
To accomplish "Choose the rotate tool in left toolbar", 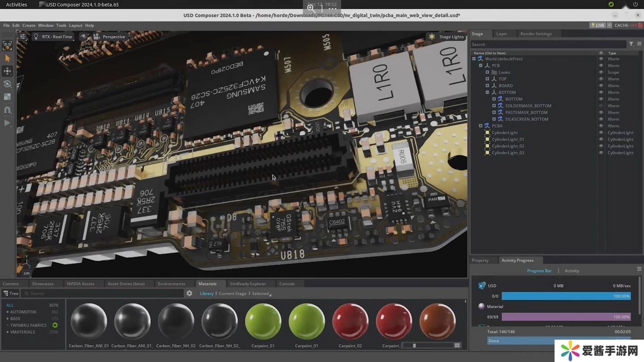I will [7, 84].
